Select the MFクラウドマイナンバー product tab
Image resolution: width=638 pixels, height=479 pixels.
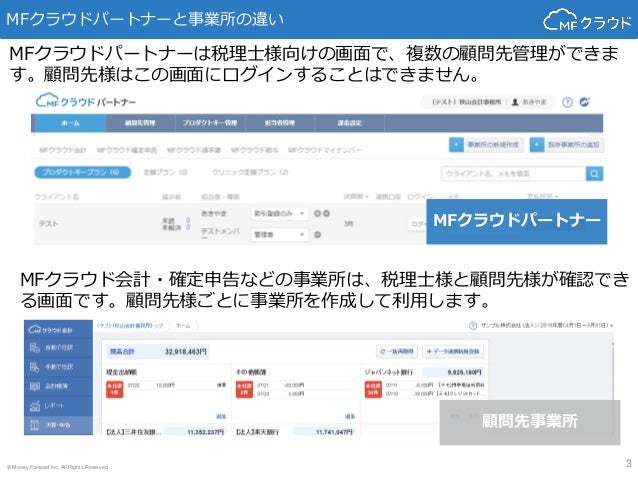coord(325,150)
